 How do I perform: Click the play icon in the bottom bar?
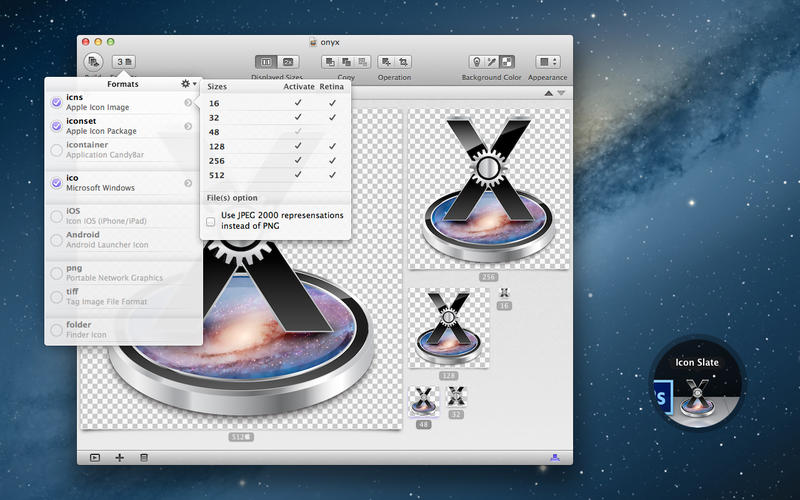click(x=95, y=457)
